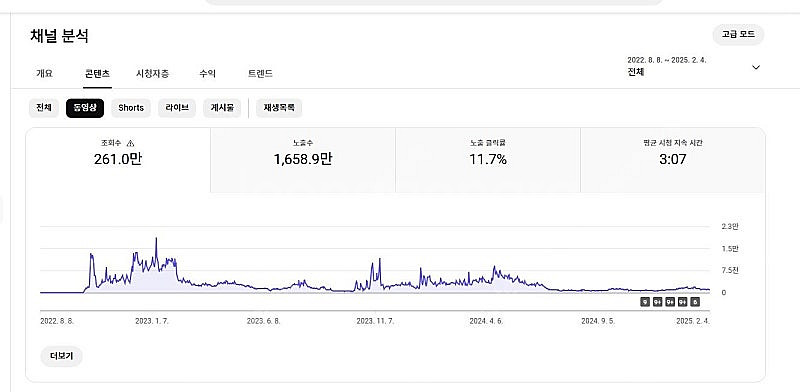Switch to the 개요 tab
Image resolution: width=800 pixels, height=392 pixels.
coord(44,74)
